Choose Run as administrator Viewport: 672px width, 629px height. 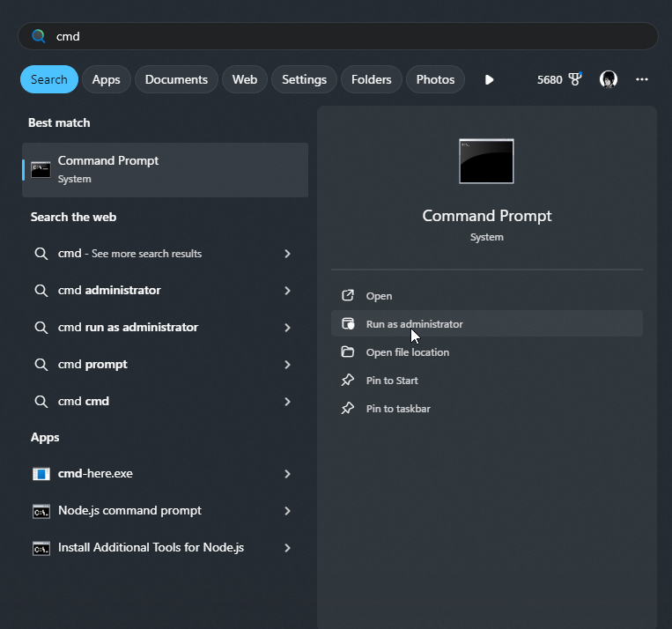(x=487, y=323)
